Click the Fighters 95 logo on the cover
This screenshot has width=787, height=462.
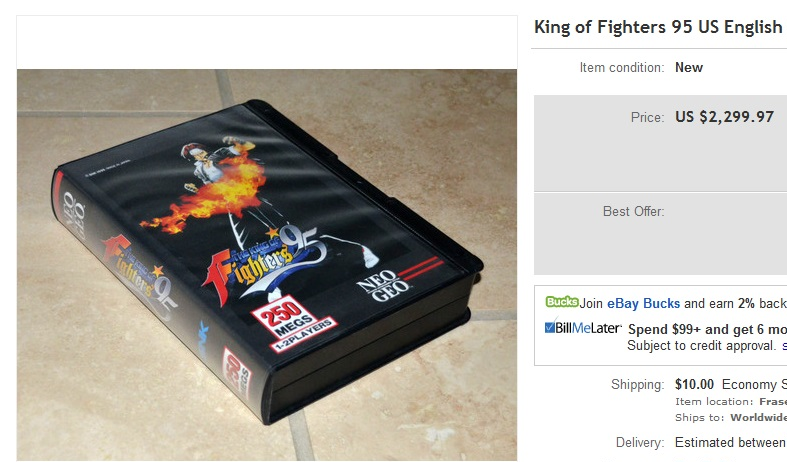tap(261, 262)
